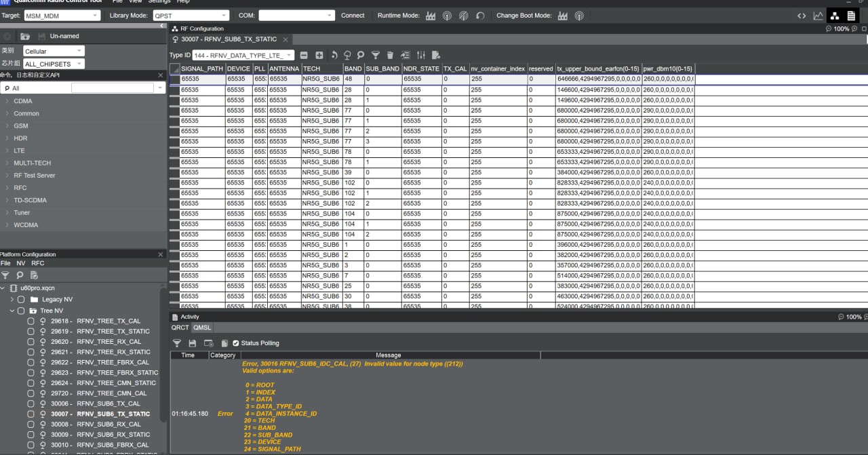Open the Type ID dropdown
Screen dimensions: 868x455
click(x=243, y=55)
